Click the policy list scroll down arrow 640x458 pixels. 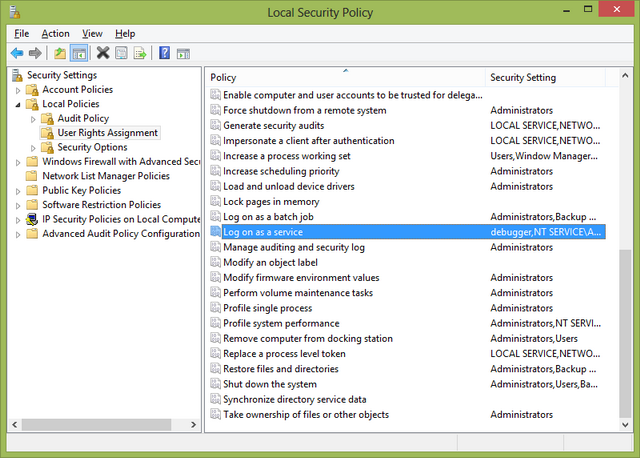[625, 425]
